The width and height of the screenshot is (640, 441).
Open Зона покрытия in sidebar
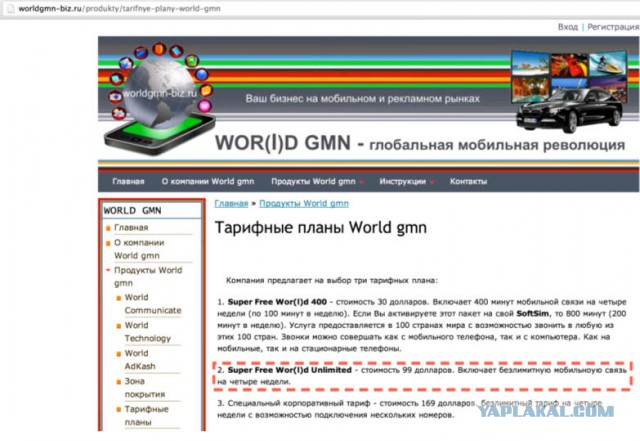(x=144, y=388)
